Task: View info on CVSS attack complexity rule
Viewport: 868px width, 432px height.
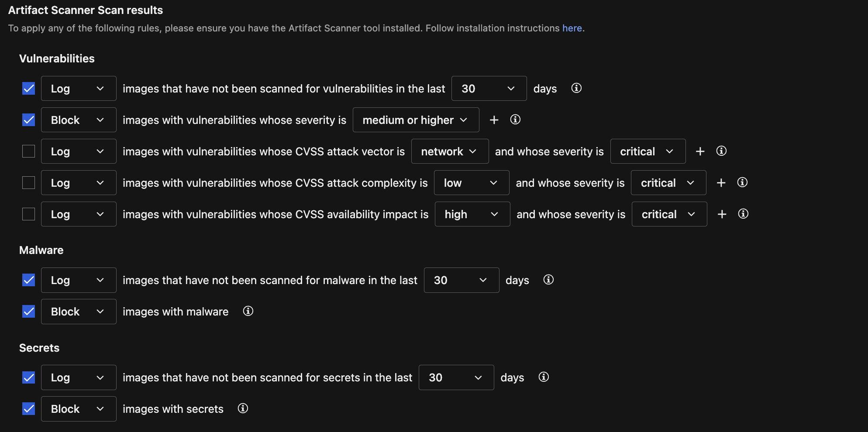Action: tap(742, 182)
